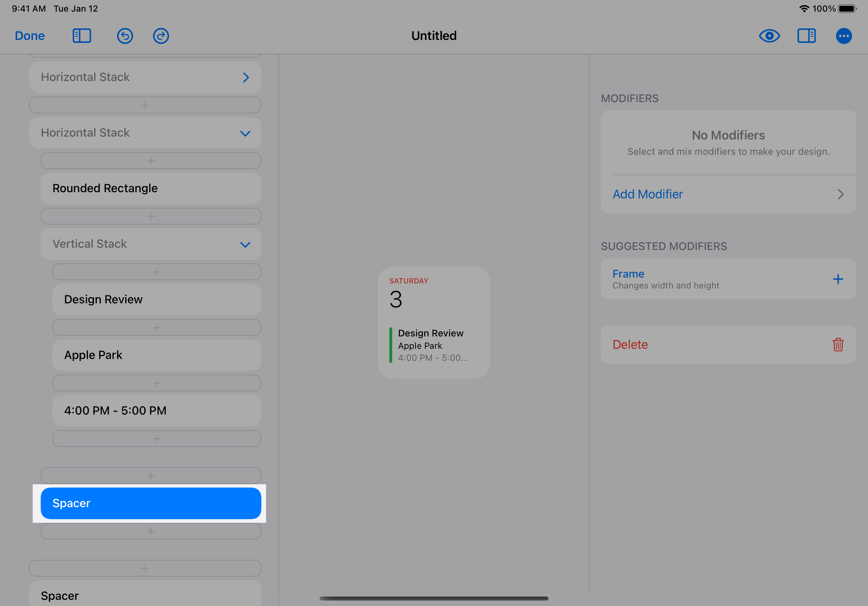
Task: Add the Frame modifier with plus icon
Action: [838, 279]
